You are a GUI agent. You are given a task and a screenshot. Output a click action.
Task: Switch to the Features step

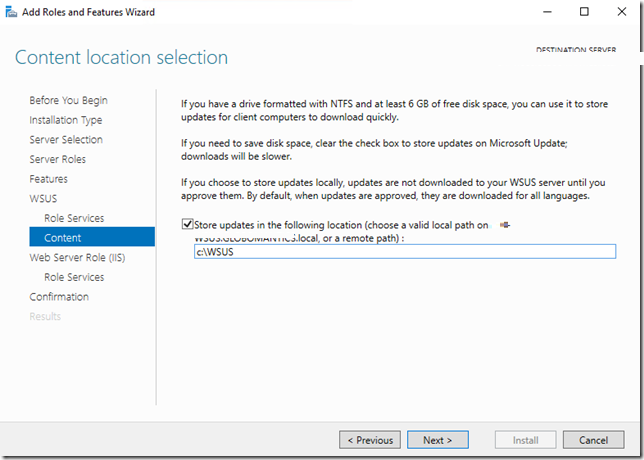tap(48, 179)
